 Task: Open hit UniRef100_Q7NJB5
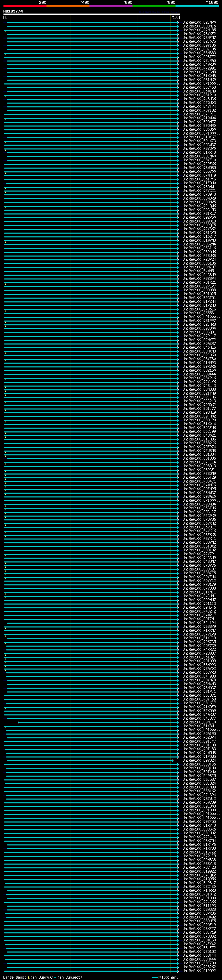click(x=199, y=30)
